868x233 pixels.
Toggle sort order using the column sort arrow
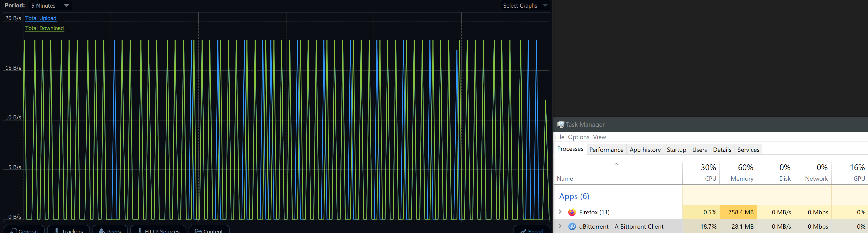point(617,164)
